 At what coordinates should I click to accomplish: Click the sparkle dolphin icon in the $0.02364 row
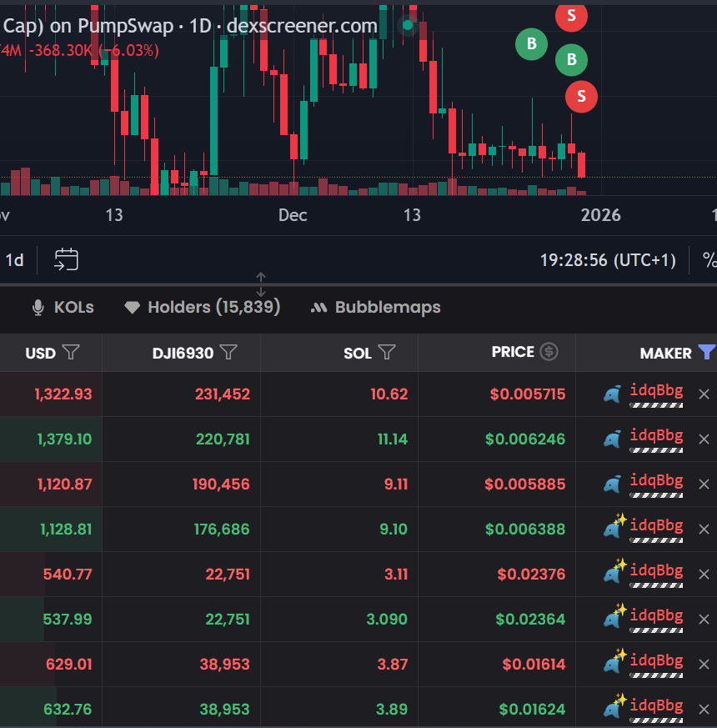(615, 616)
